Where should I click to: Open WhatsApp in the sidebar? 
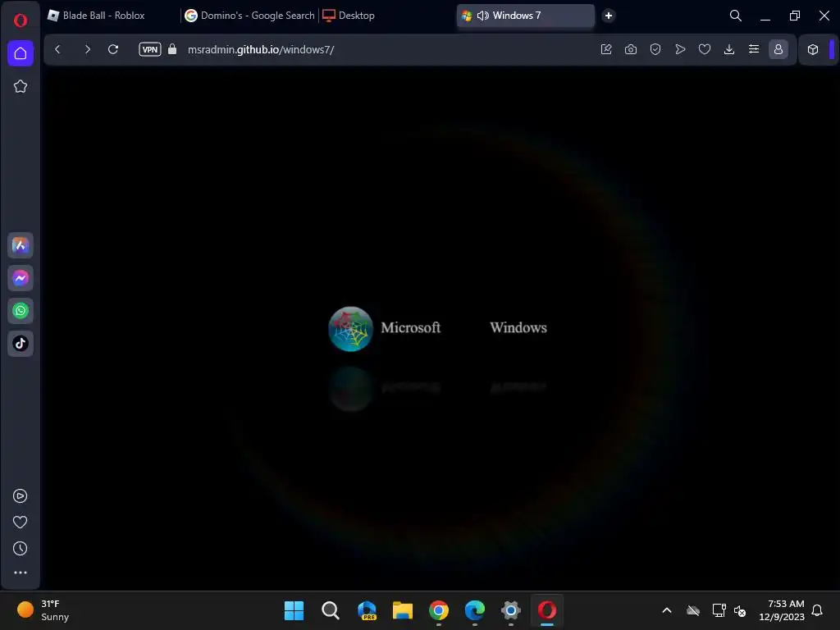[21, 311]
